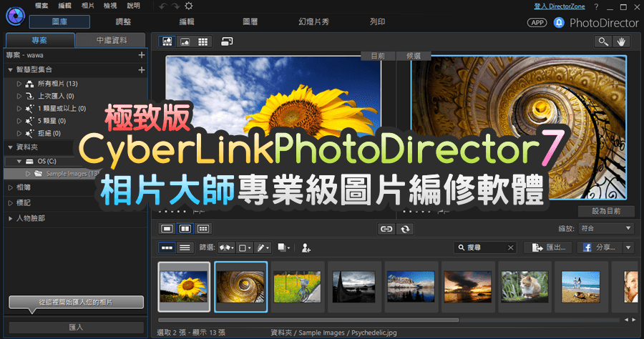Open the 相片 menu
This screenshot has height=339, width=644.
pos(87,6)
